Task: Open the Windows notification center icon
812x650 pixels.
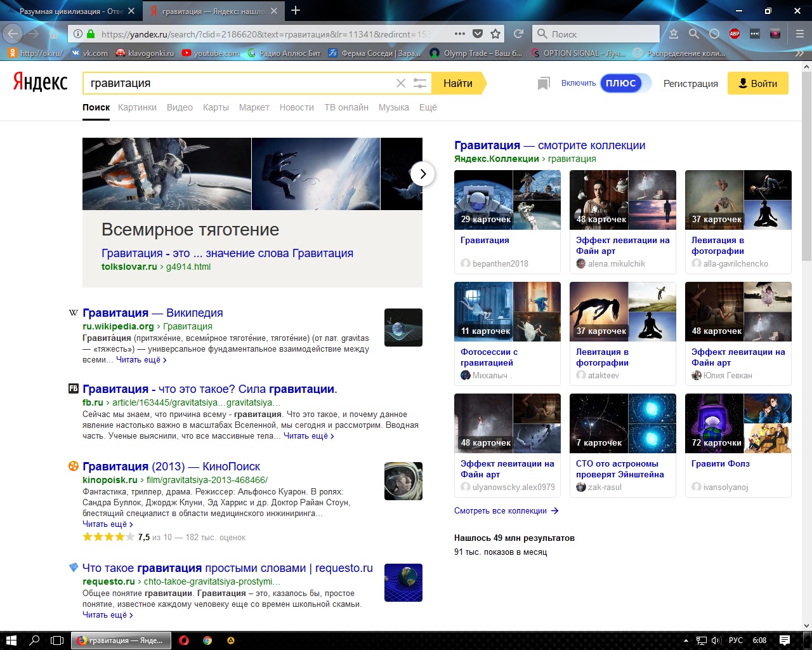Action: [785, 640]
